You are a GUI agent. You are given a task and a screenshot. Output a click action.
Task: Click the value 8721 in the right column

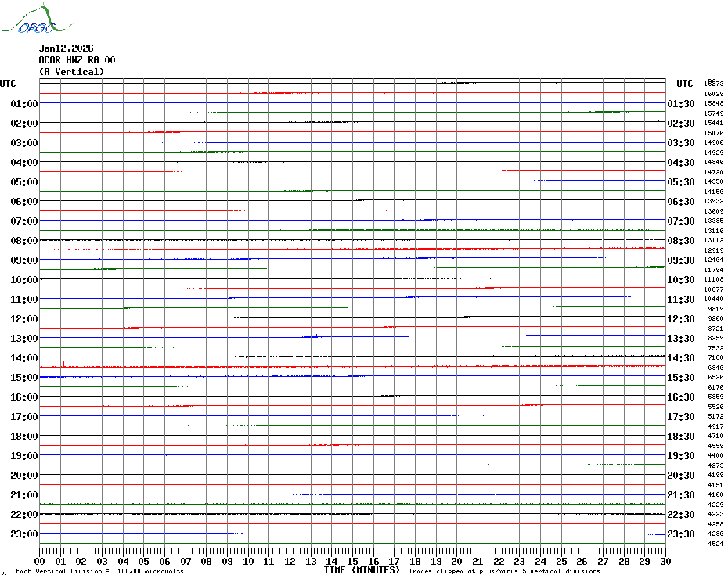[x=715, y=329]
